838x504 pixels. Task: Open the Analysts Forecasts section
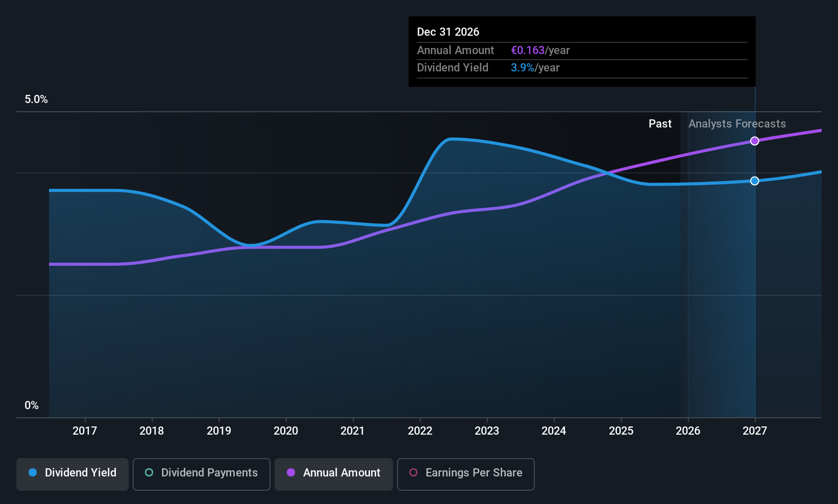[737, 123]
